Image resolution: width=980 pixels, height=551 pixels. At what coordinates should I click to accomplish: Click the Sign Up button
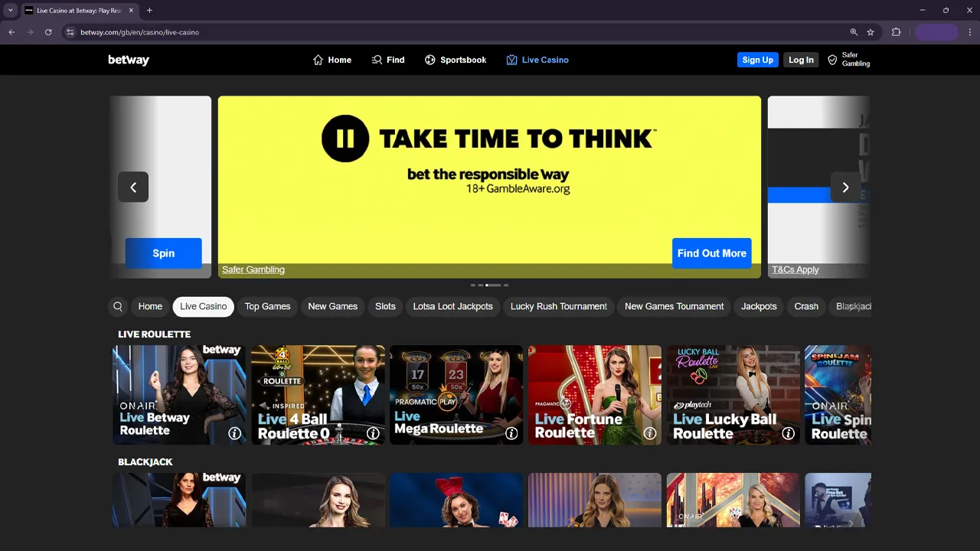click(x=757, y=60)
